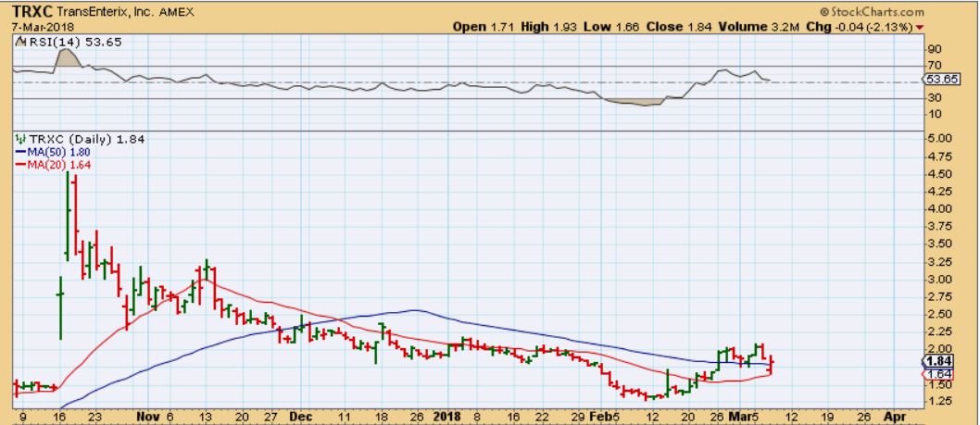Screen dimensions: 980x425
Task: Click the 2.50 price axis label
Action: [938, 315]
